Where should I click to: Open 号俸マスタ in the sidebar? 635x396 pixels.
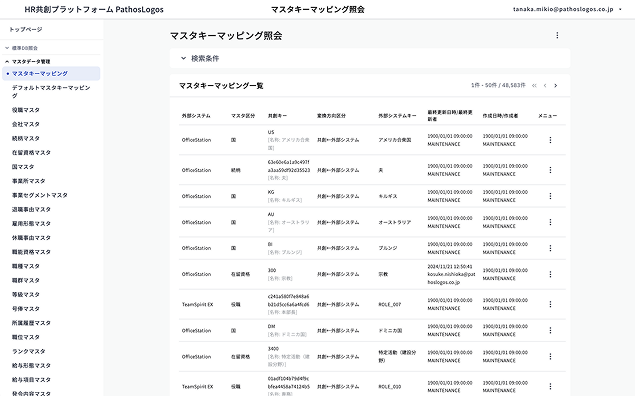(26, 309)
